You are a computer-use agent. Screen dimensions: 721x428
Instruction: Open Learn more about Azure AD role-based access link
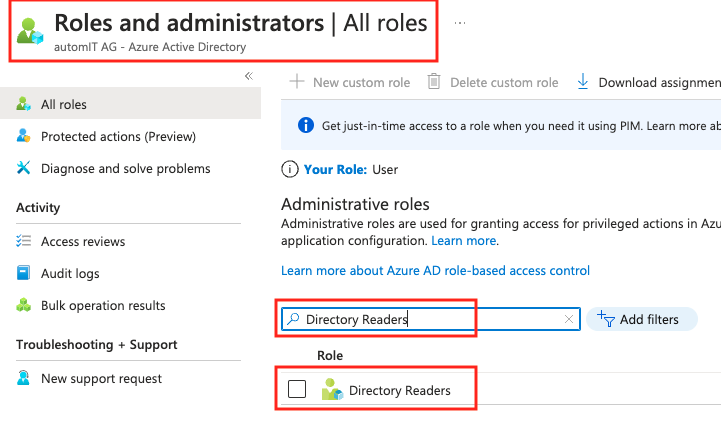(435, 270)
